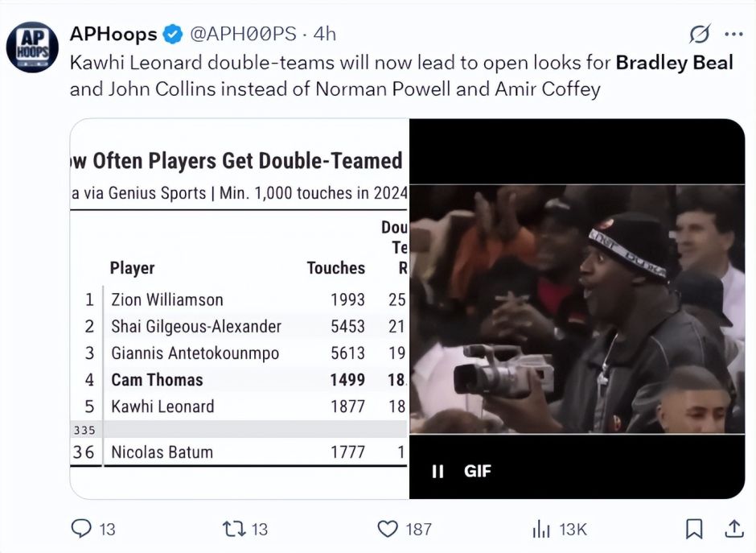Bookmark this tweet
Viewport: 756px width, 553px height.
(694, 529)
